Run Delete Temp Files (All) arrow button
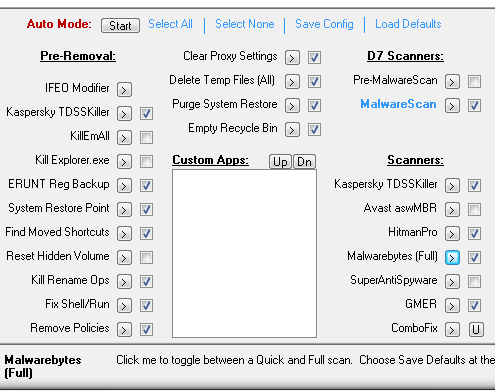 click(292, 82)
